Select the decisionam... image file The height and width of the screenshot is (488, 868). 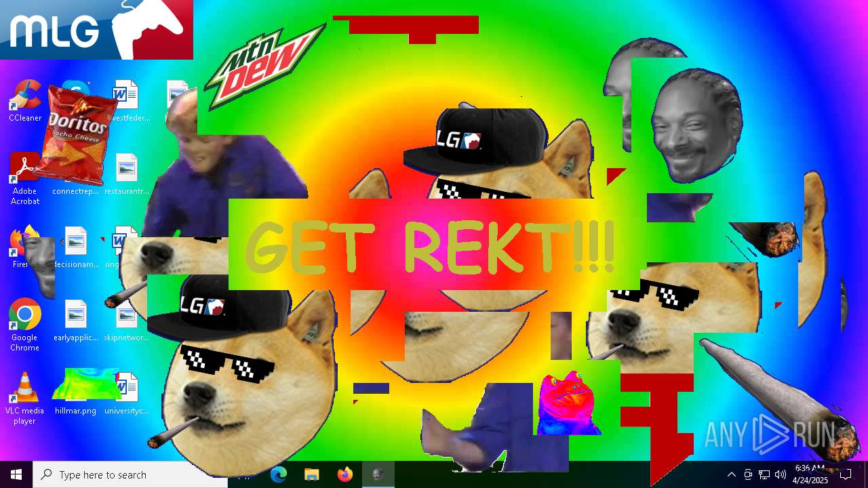[76, 247]
